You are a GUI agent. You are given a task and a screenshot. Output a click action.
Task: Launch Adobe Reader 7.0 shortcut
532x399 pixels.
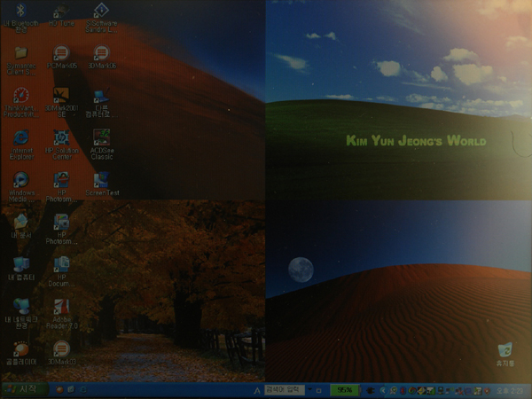pyautogui.click(x=61, y=314)
